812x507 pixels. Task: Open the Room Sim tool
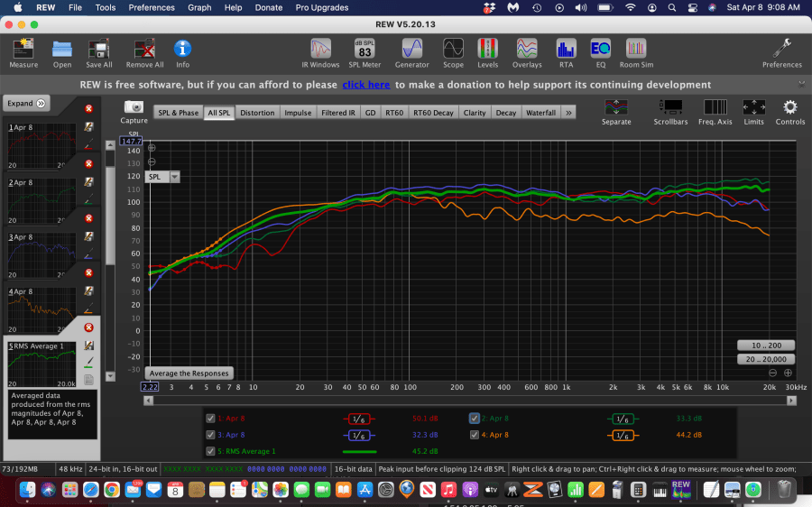[636, 53]
